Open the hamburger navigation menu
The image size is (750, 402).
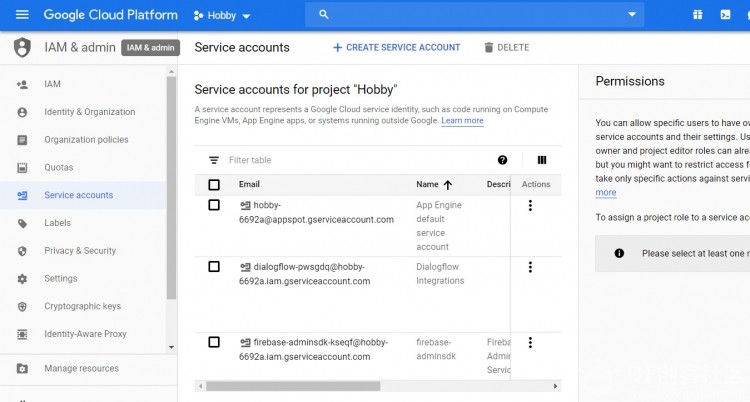coord(22,15)
